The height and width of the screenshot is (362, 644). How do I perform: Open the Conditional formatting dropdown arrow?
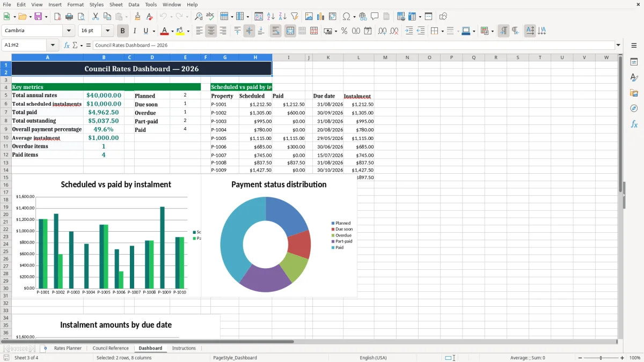click(x=492, y=31)
